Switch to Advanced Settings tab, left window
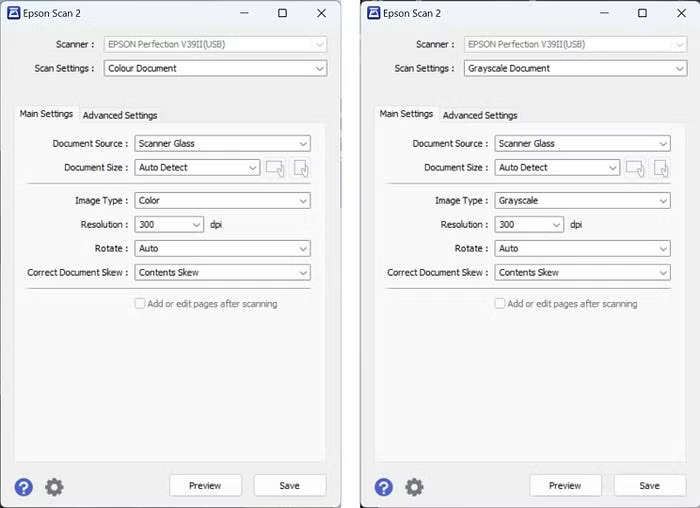700x508 pixels. point(120,115)
